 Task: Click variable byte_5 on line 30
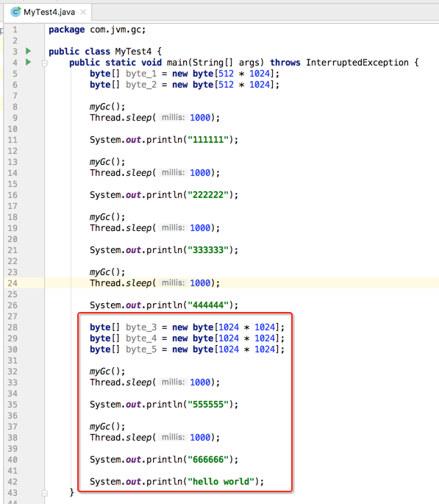click(x=141, y=349)
